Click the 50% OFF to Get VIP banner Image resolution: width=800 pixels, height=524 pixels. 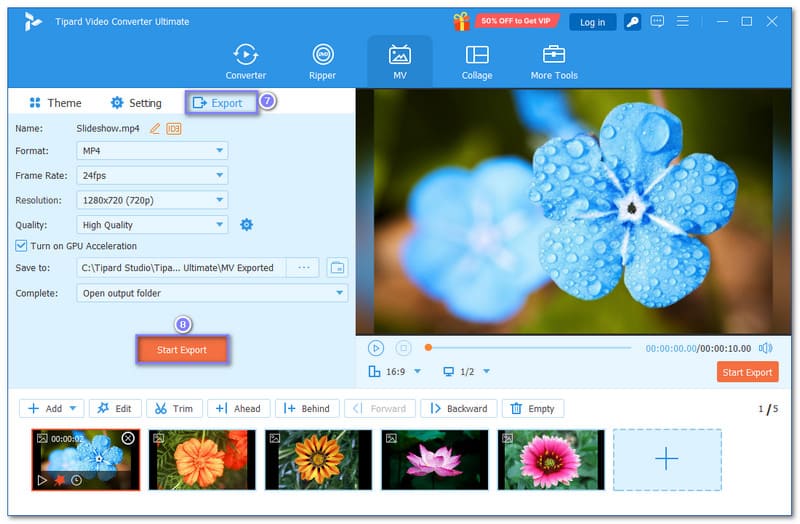point(516,21)
